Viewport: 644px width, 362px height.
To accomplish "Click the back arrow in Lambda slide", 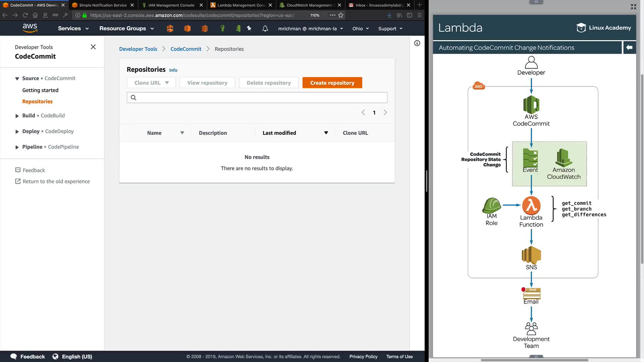I will (629, 48).
